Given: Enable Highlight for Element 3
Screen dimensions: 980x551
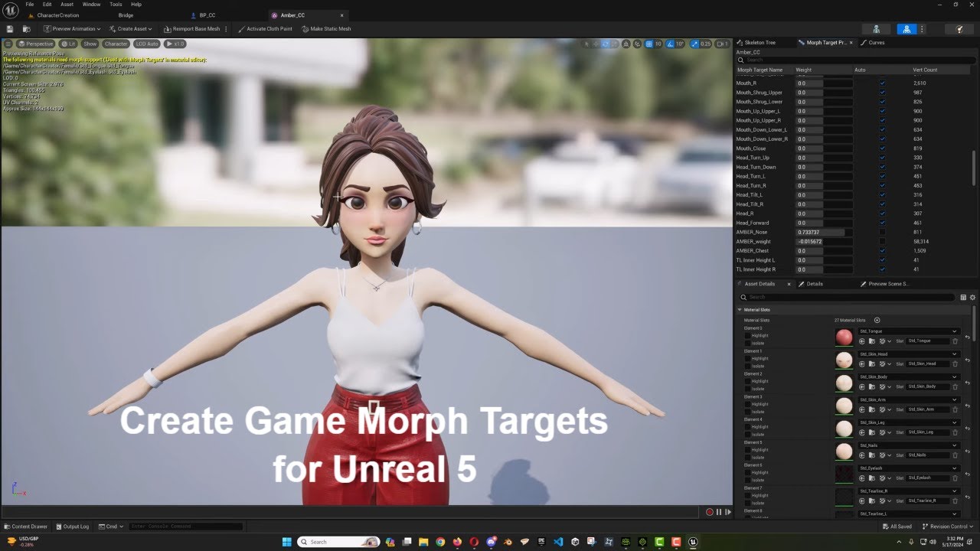Looking at the screenshot, I should click(x=747, y=404).
